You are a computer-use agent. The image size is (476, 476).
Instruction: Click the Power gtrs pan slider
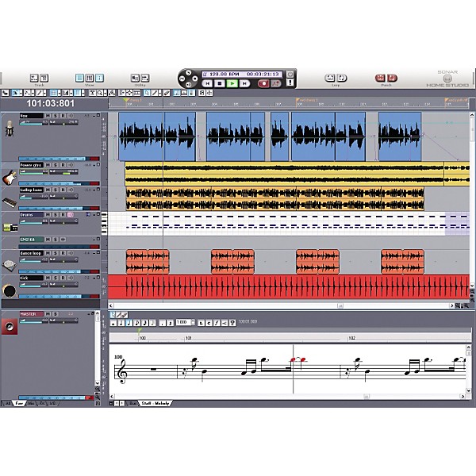coord(63,172)
